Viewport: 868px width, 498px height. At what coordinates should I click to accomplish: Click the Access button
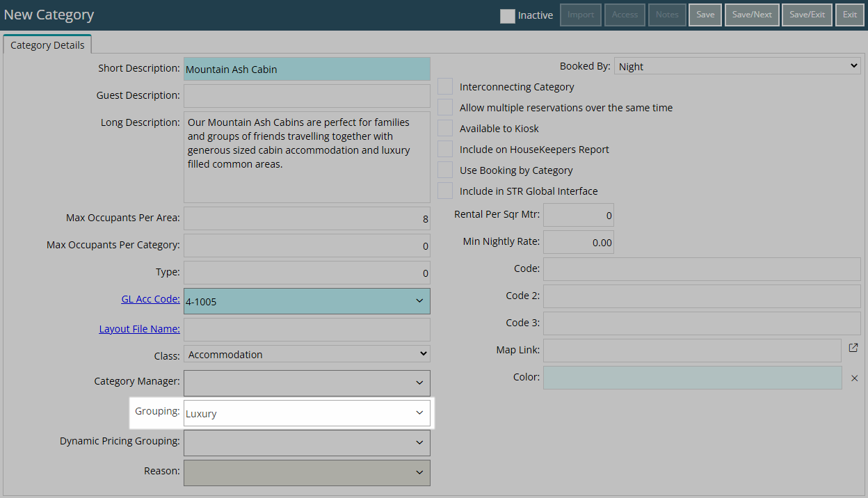click(x=625, y=15)
